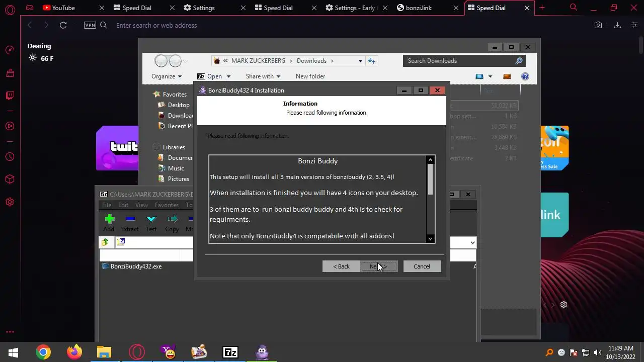Image resolution: width=644 pixels, height=362 pixels.
Task: Launch Firefox from the taskbar
Action: [x=74, y=352]
